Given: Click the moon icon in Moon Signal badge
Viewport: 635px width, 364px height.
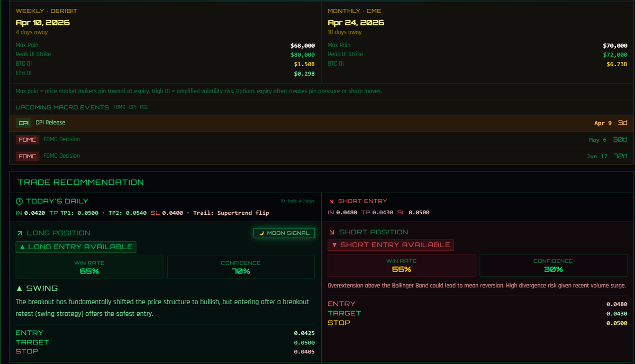Looking at the screenshot, I should (x=261, y=233).
